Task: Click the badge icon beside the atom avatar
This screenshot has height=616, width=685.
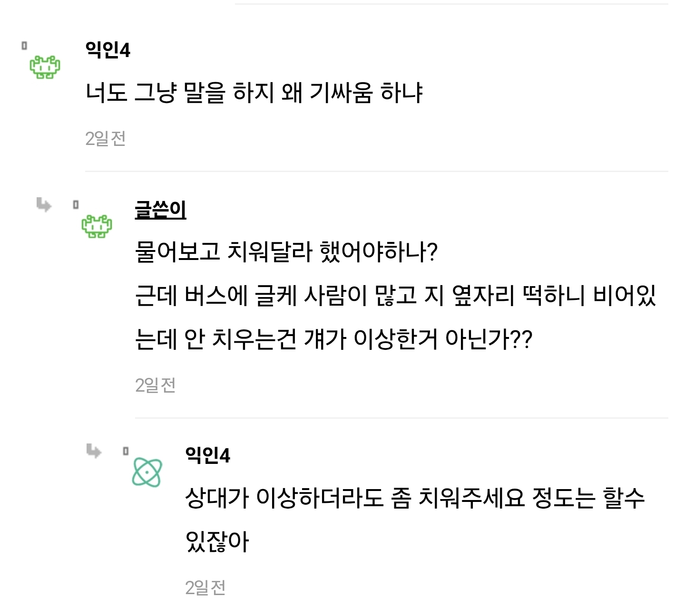Action: click(x=126, y=450)
